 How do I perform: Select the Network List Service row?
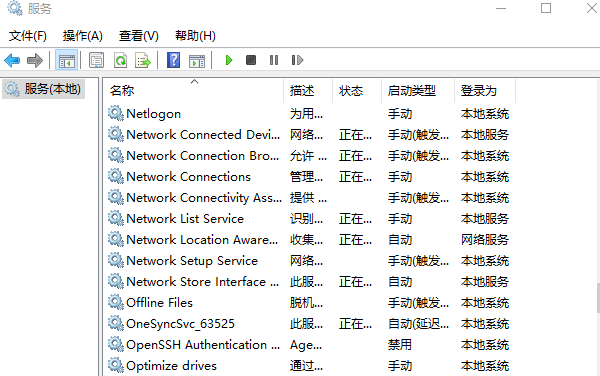[x=308, y=219]
